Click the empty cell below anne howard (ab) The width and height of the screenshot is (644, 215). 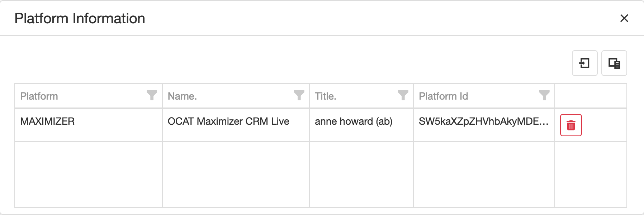361,174
